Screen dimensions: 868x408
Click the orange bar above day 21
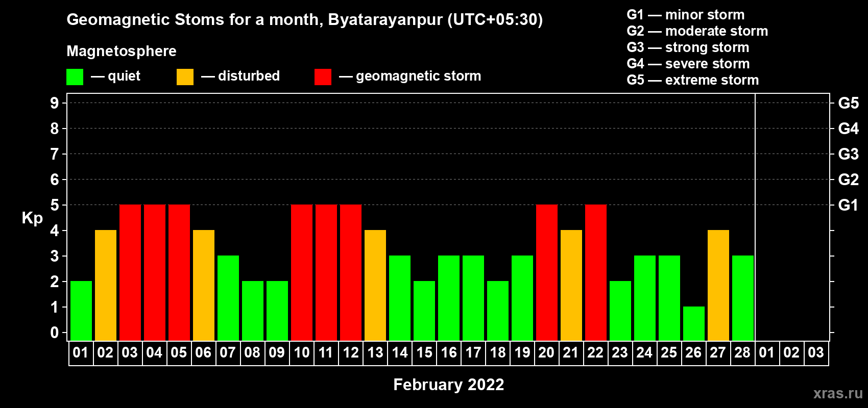(571, 285)
